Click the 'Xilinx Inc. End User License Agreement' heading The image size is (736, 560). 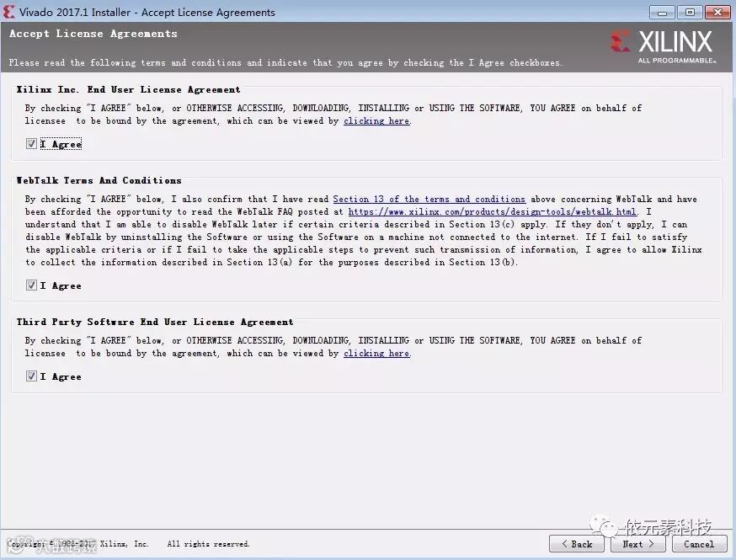[x=128, y=89]
